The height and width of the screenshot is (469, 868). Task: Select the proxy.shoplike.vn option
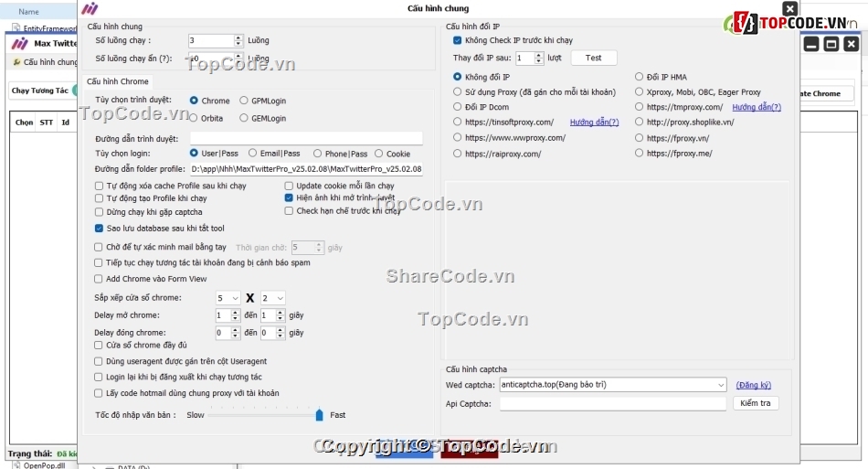(639, 122)
